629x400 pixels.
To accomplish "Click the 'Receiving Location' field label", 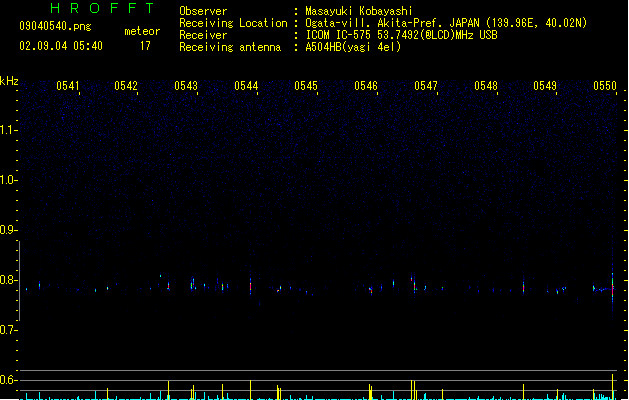I will (233, 23).
